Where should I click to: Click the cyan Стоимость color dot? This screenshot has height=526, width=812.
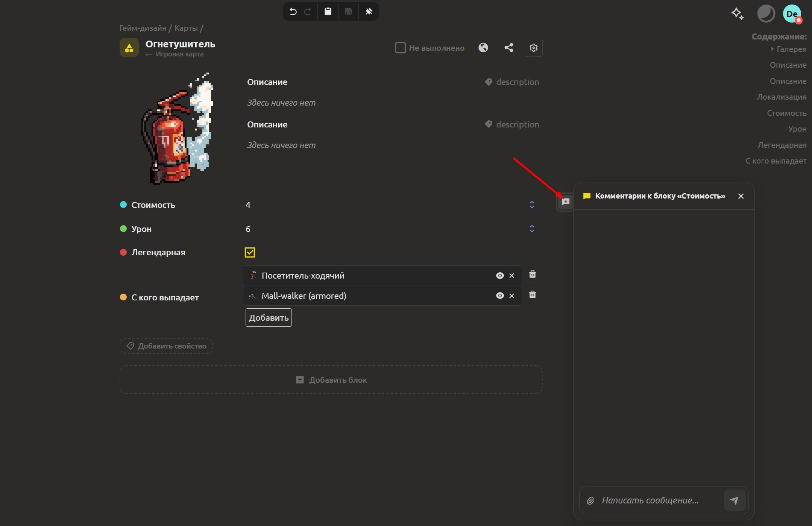click(123, 205)
